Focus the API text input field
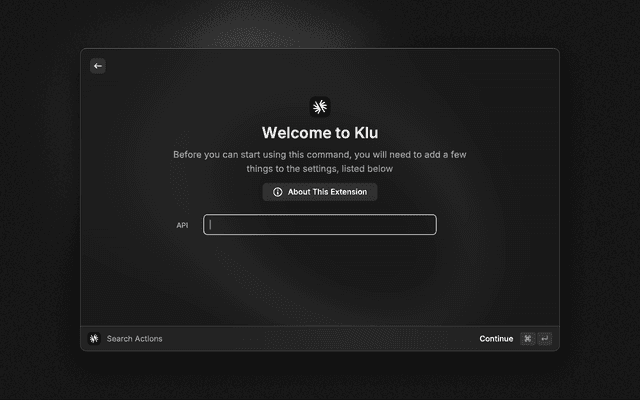The width and height of the screenshot is (640, 400). tap(320, 224)
